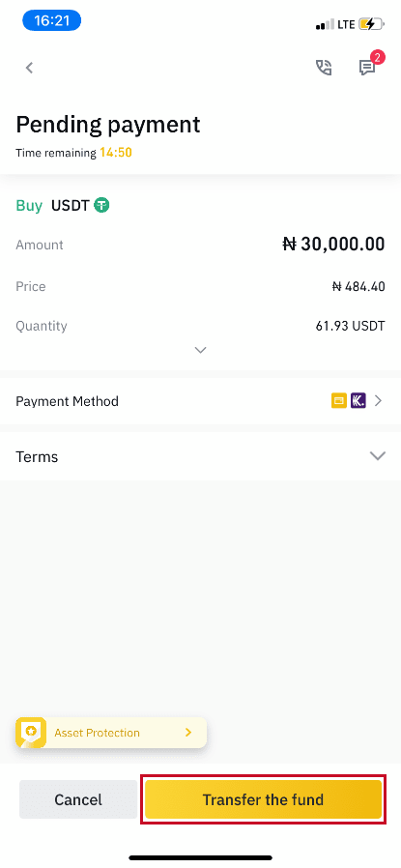This screenshot has width=401, height=868.
Task: Tap the 16:21 time pill indicator
Action: pos(51,21)
